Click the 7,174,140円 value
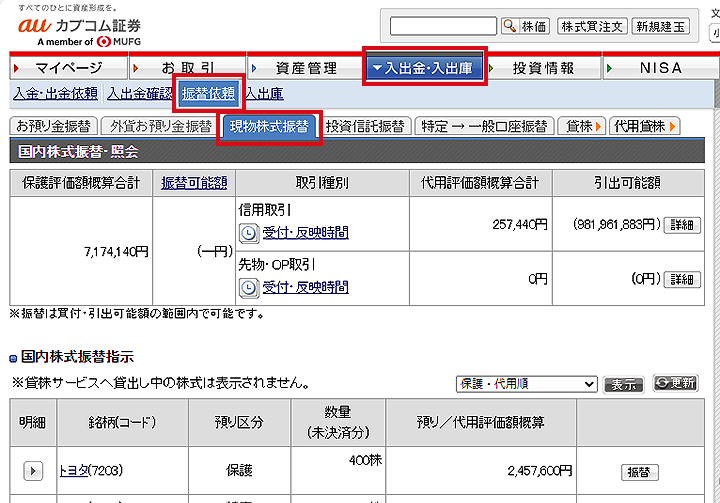720x503 pixels. tap(116, 252)
